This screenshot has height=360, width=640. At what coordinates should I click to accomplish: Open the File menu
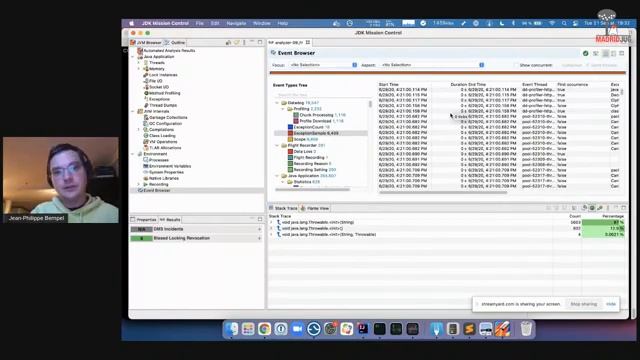tap(200, 23)
